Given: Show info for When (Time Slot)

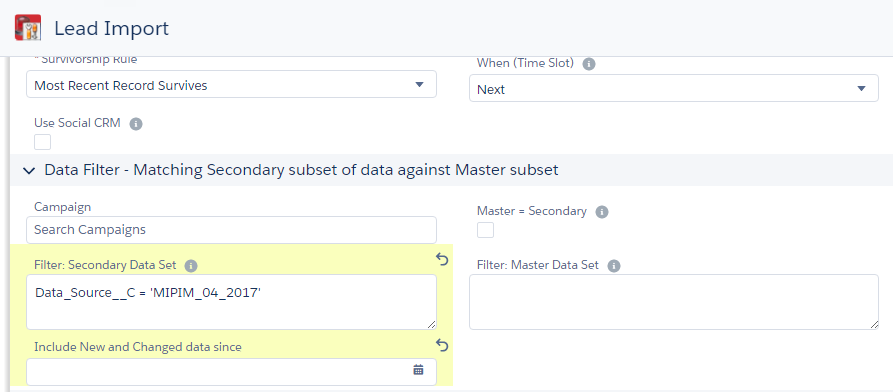Looking at the screenshot, I should (x=589, y=64).
